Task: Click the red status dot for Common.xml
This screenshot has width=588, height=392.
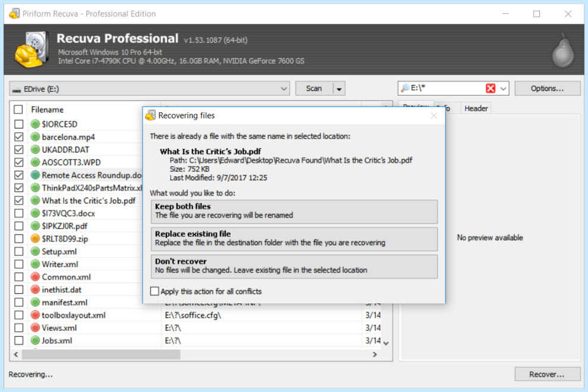Action: [35, 277]
